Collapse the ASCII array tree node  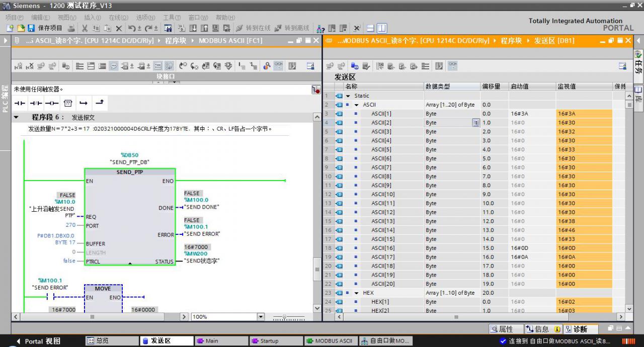click(x=357, y=105)
